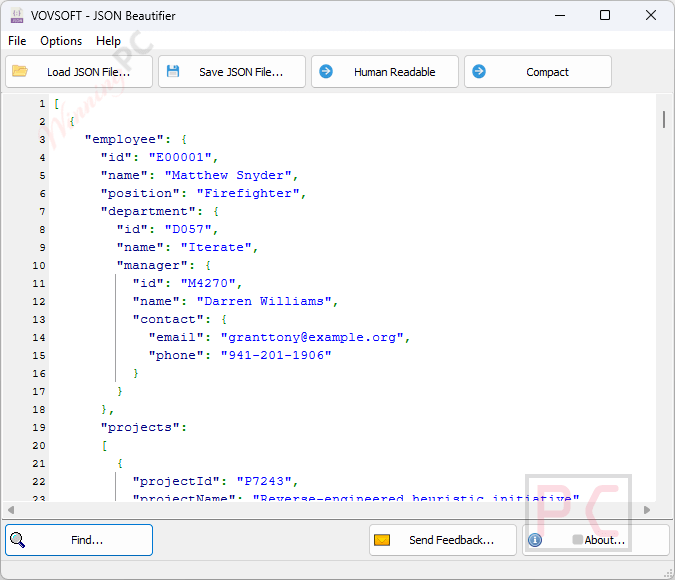Click the opening bracket on line 1
Image resolution: width=675 pixels, height=580 pixels.
pos(56,104)
